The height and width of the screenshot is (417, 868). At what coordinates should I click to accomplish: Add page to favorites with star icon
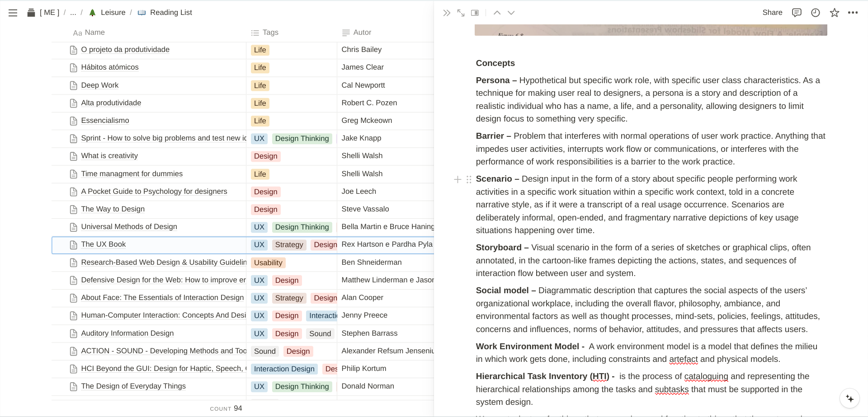click(835, 13)
